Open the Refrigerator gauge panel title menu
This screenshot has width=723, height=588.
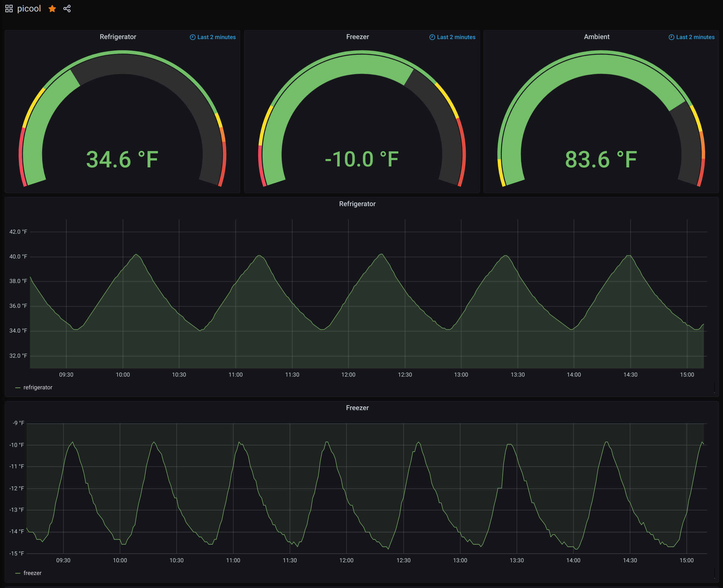118,37
